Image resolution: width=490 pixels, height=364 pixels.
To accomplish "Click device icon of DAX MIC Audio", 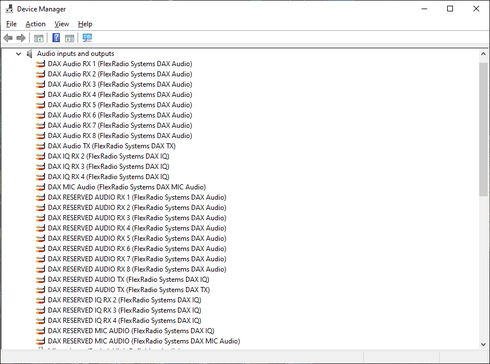I will (x=40, y=187).
